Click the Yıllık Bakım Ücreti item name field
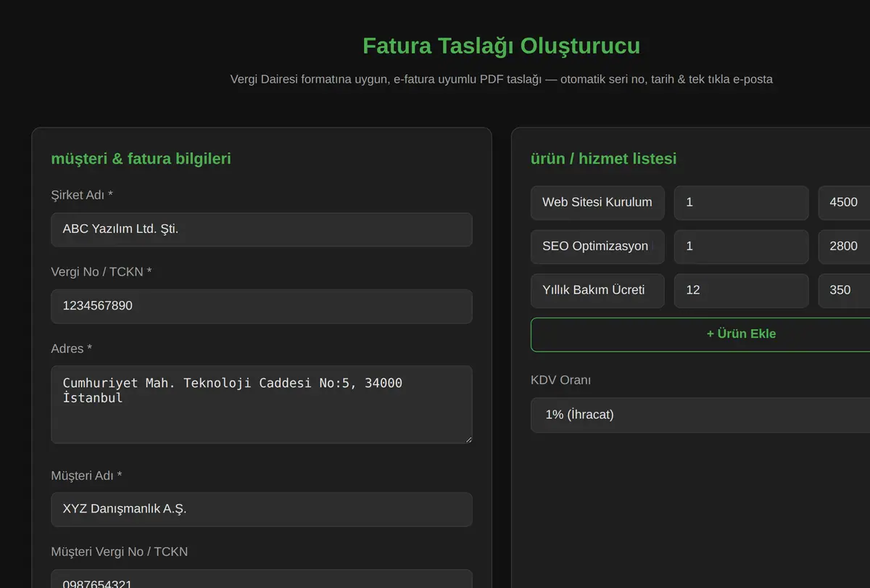The height and width of the screenshot is (588, 870). coord(597,290)
